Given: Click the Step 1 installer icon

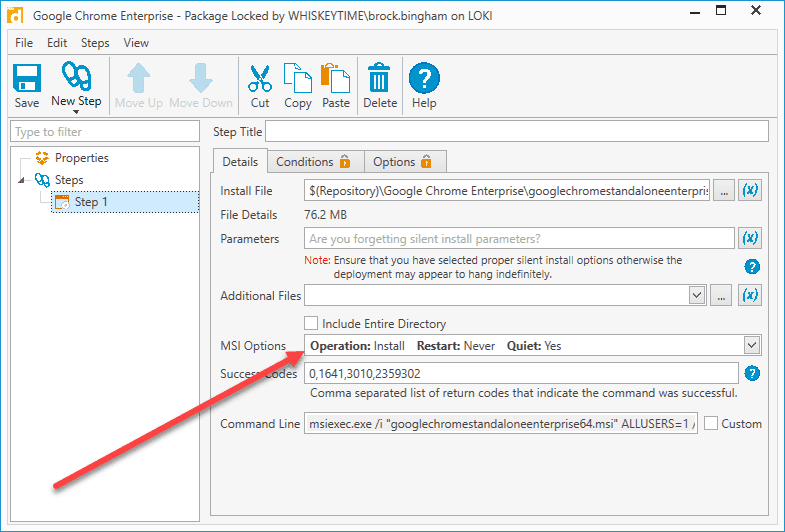Looking at the screenshot, I should (x=62, y=202).
